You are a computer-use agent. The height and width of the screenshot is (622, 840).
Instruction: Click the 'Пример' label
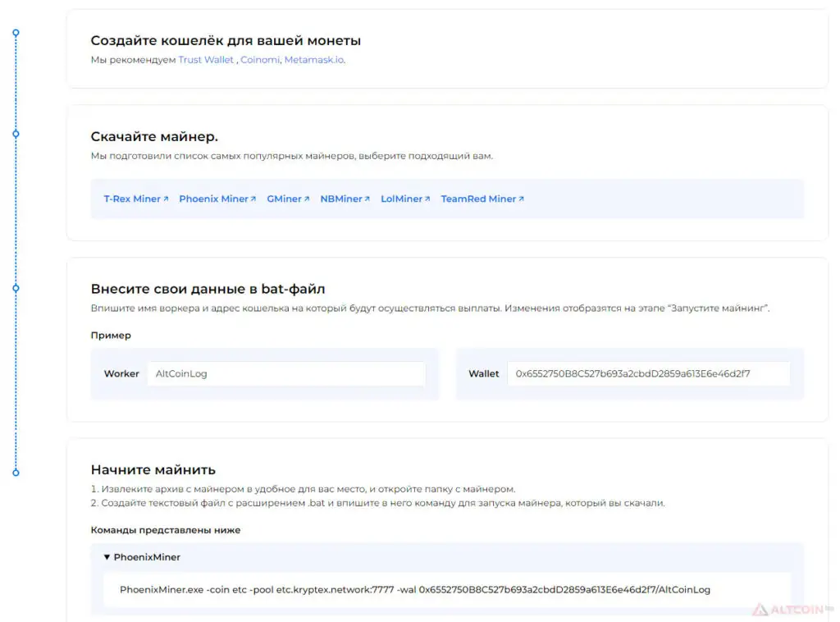coord(111,336)
